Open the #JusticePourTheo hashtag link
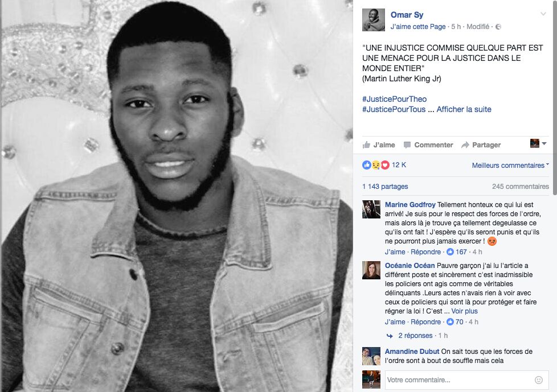This screenshot has width=557, height=392. click(394, 99)
